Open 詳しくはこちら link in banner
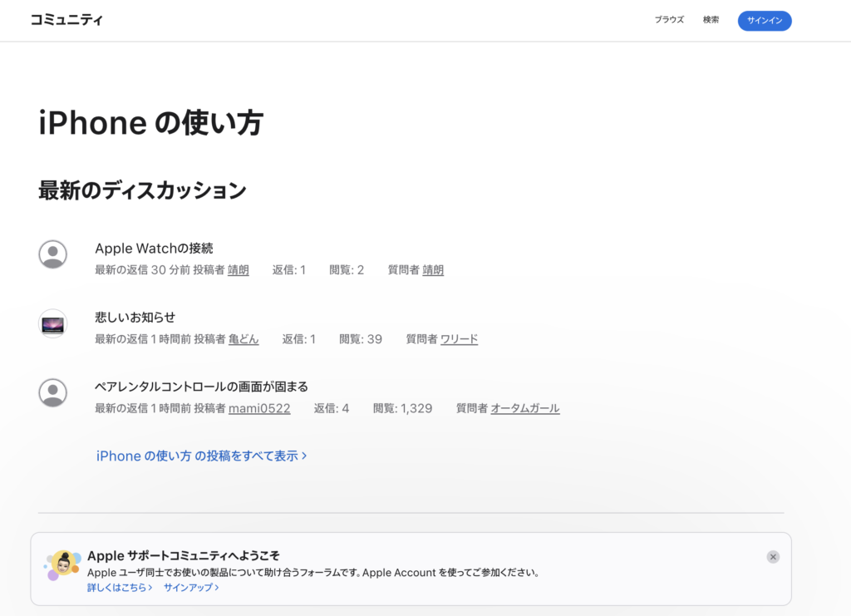The image size is (851, 616). click(x=120, y=587)
